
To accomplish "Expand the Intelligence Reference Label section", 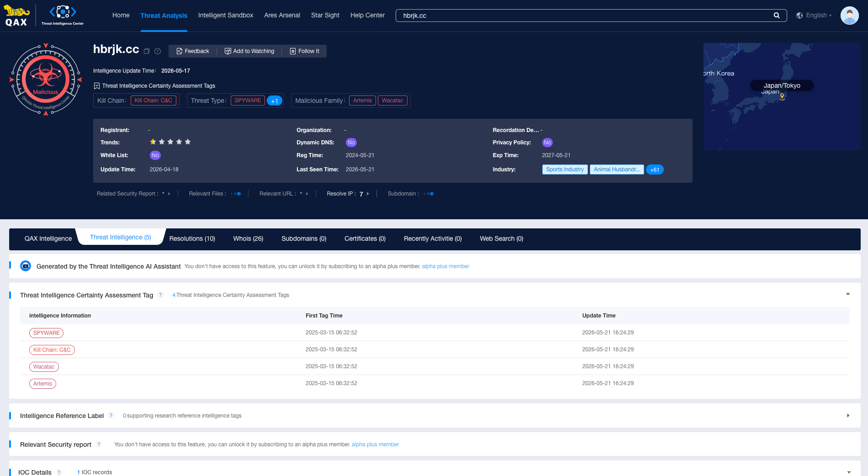I will [848, 416].
